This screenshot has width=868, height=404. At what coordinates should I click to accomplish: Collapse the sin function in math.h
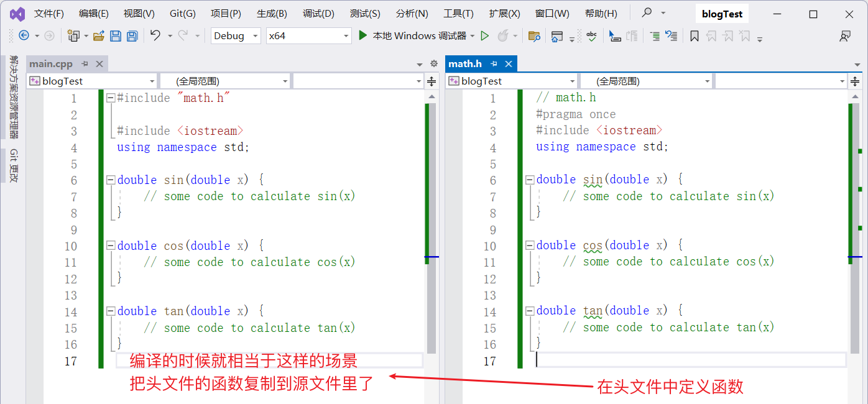[530, 180]
